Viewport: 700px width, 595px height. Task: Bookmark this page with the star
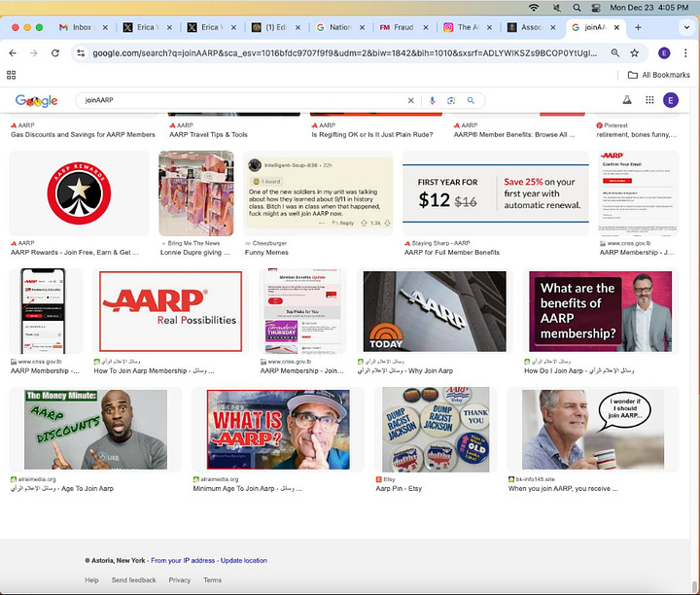click(x=634, y=53)
